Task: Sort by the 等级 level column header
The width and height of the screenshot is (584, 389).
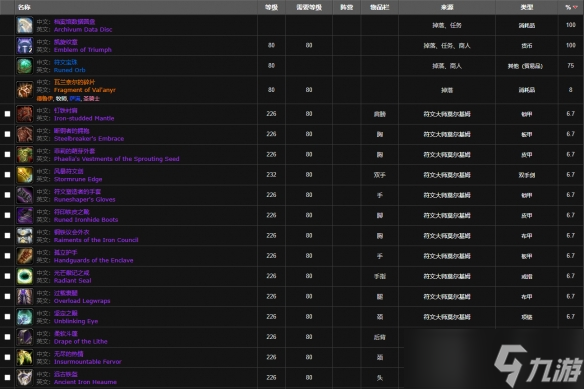Action: pos(272,7)
